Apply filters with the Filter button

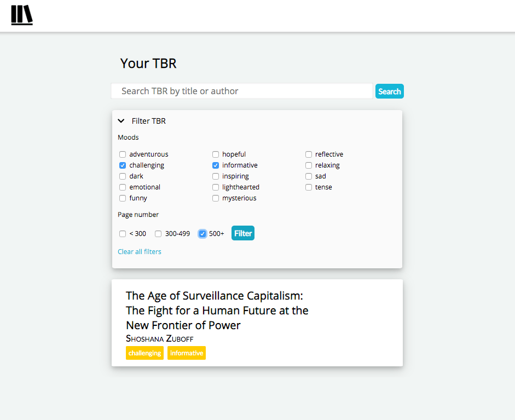[242, 233]
